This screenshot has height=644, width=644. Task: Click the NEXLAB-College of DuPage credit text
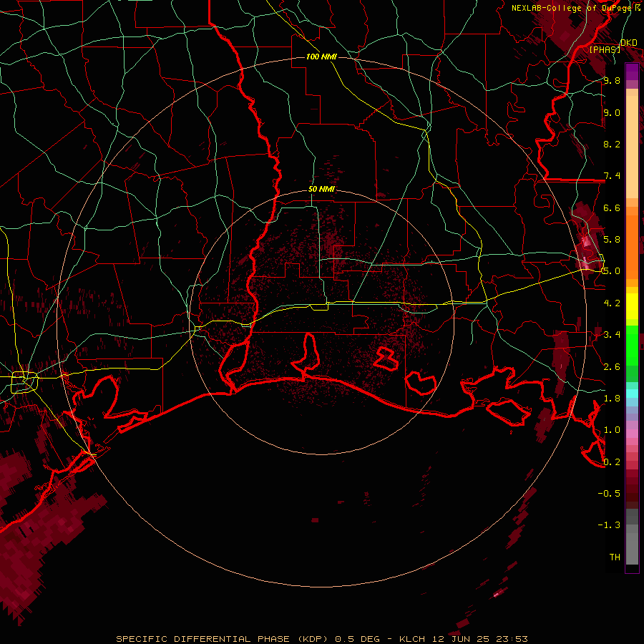(571, 8)
